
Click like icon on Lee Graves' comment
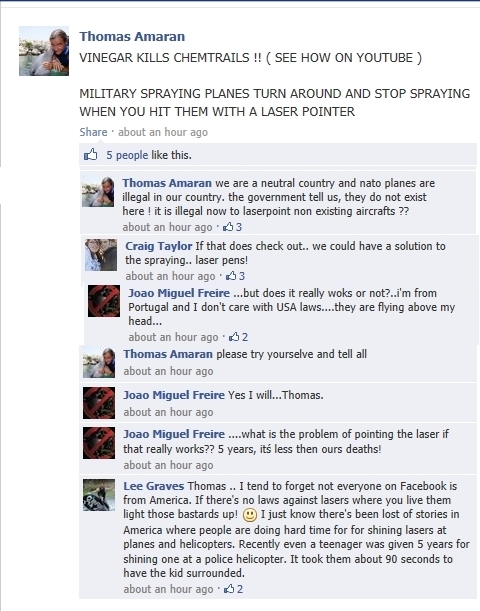click(x=229, y=588)
